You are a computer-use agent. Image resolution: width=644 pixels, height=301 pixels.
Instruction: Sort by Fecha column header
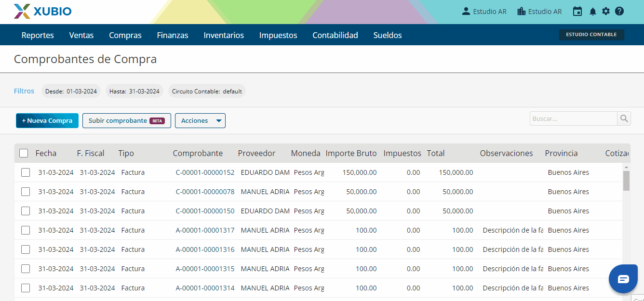46,153
